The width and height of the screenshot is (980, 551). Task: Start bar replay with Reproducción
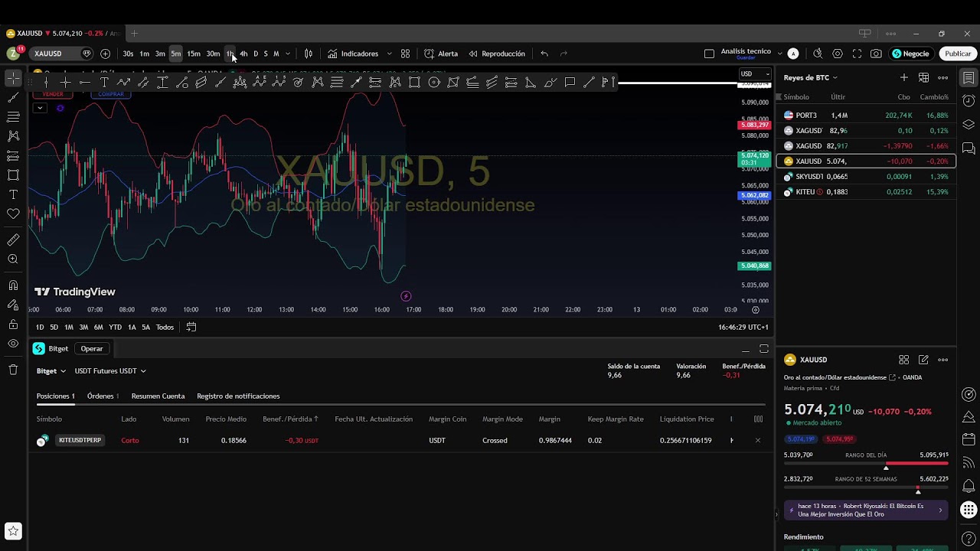coord(497,54)
